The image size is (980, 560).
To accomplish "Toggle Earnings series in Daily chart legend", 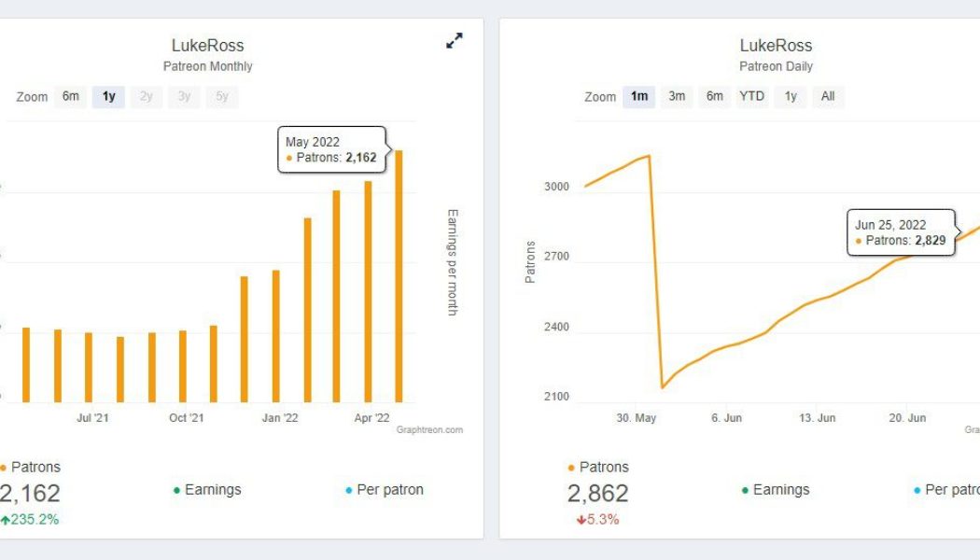I will tap(780, 490).
